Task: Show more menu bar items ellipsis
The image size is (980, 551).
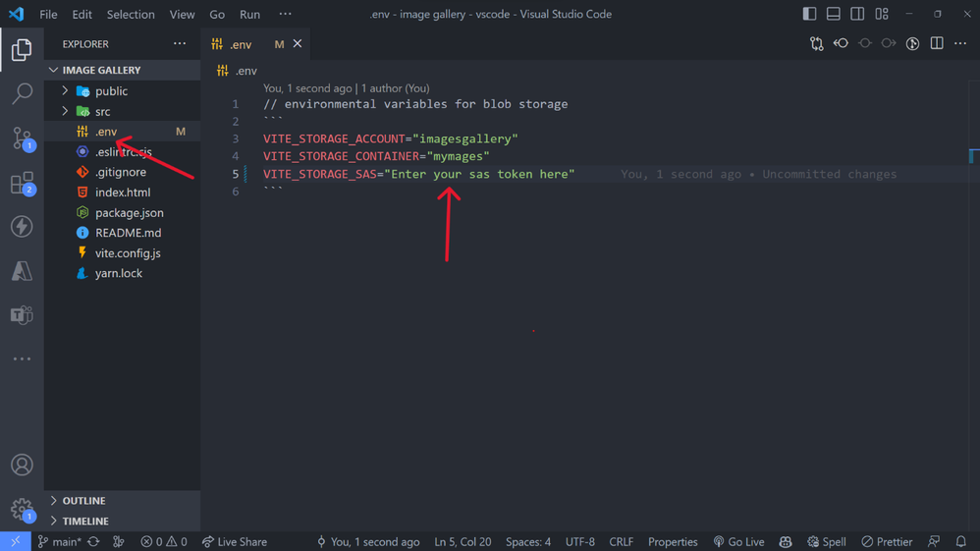Action: (285, 14)
